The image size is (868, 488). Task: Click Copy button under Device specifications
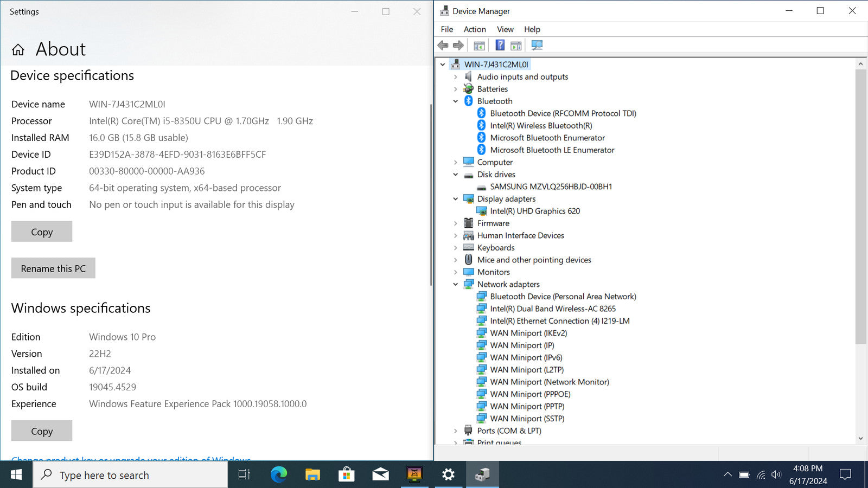tap(42, 232)
